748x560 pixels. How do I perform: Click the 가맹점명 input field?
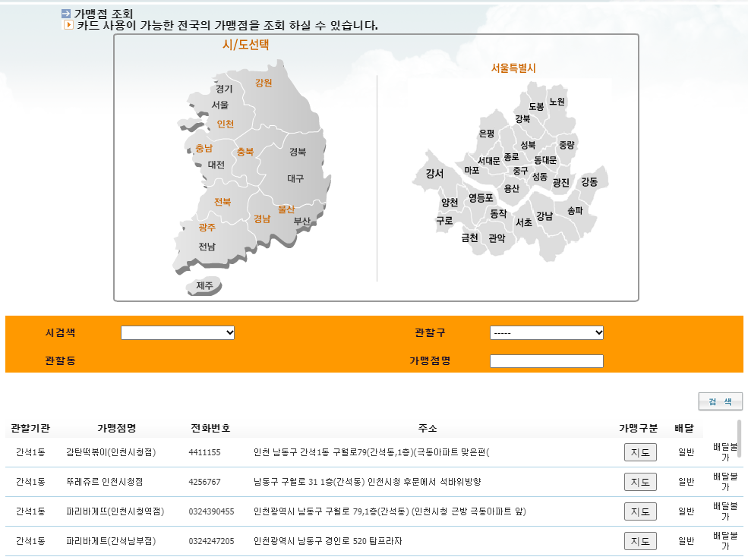click(547, 361)
